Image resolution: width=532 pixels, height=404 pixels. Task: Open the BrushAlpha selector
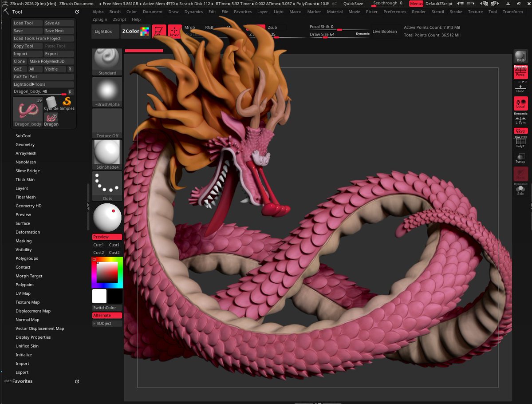click(107, 92)
